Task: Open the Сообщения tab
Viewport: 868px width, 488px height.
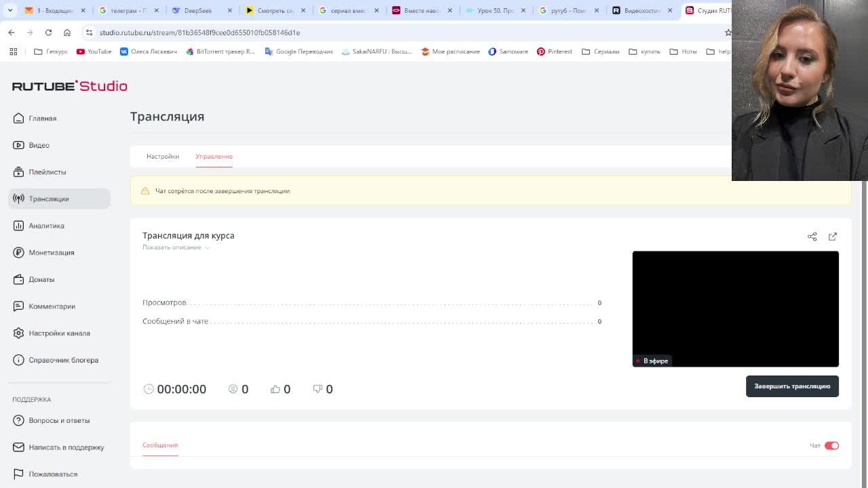Action: [x=160, y=445]
